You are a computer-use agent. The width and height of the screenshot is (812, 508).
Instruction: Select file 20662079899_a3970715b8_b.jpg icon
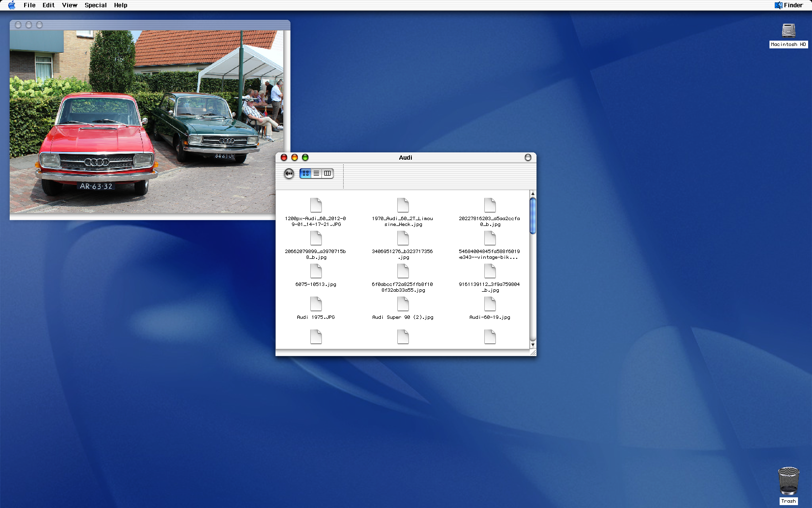pos(316,238)
